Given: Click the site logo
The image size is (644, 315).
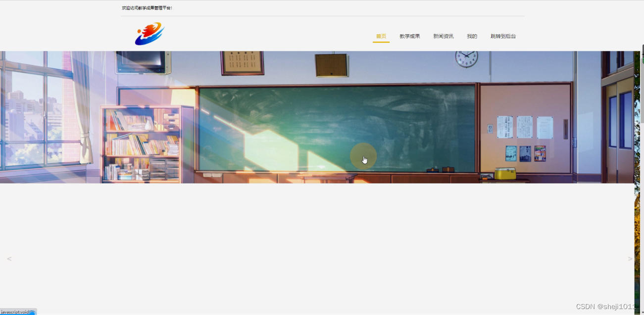Looking at the screenshot, I should click(x=149, y=34).
